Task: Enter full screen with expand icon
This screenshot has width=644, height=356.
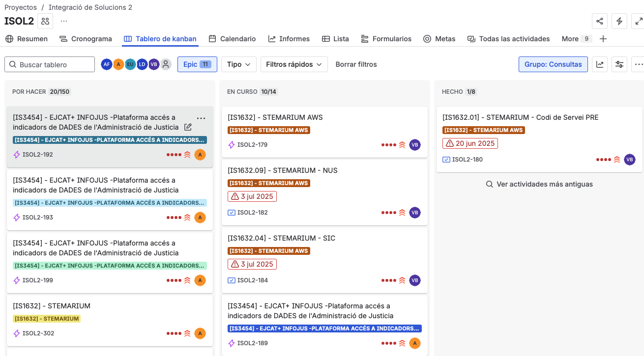Action: tap(638, 21)
